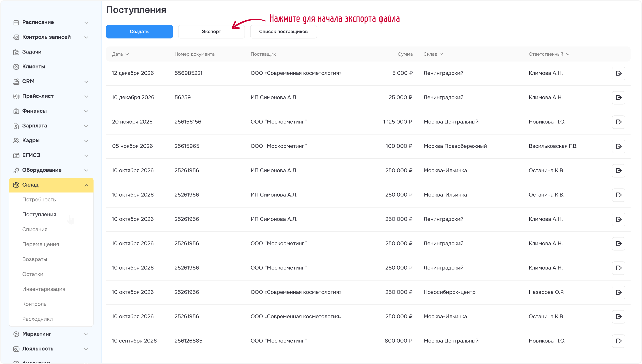The width and height of the screenshot is (642, 364).
Task: Click export icon for Васильковская Г.В. row
Action: [x=618, y=146]
